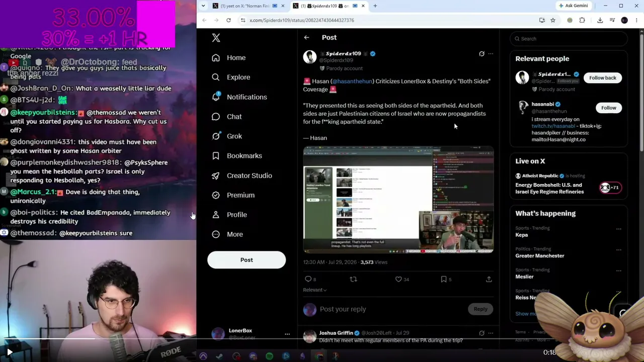
Task: Go back using the Post arrow
Action: click(x=306, y=38)
